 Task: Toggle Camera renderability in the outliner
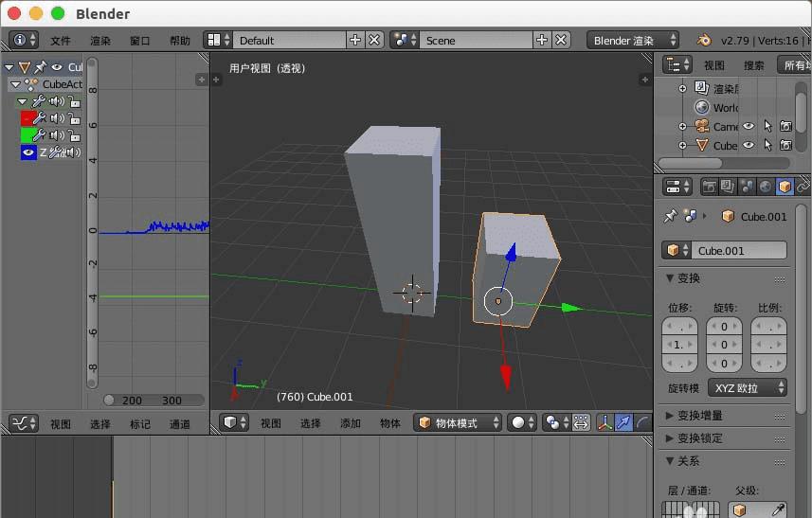[785, 126]
